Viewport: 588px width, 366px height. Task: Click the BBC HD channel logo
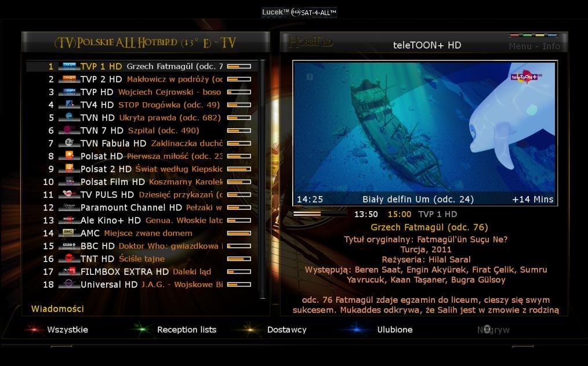tap(69, 246)
